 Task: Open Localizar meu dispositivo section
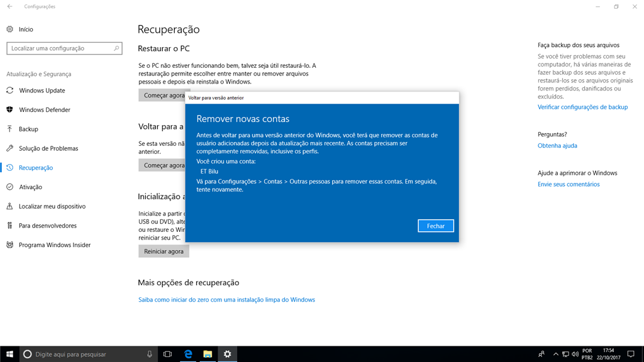pyautogui.click(x=52, y=206)
